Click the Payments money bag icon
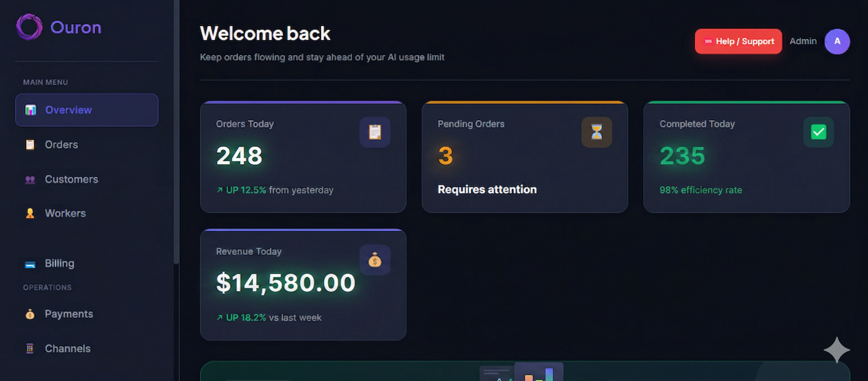The image size is (868, 381). point(30,314)
